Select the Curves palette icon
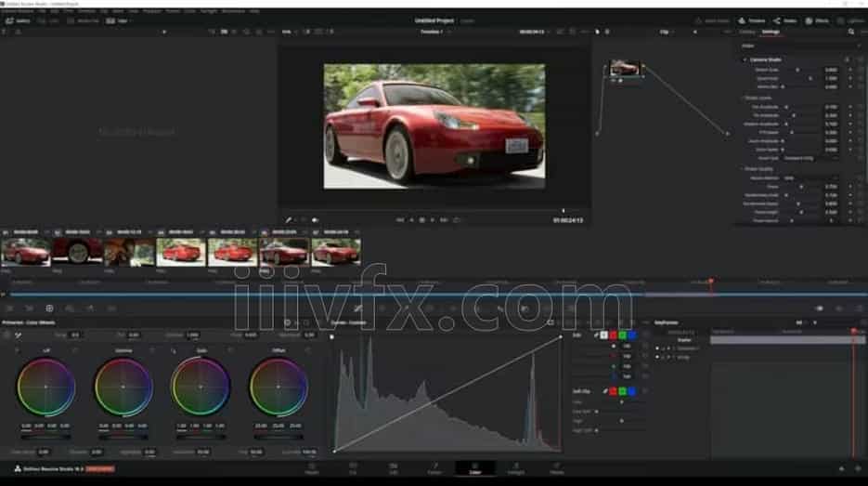 click(357, 308)
